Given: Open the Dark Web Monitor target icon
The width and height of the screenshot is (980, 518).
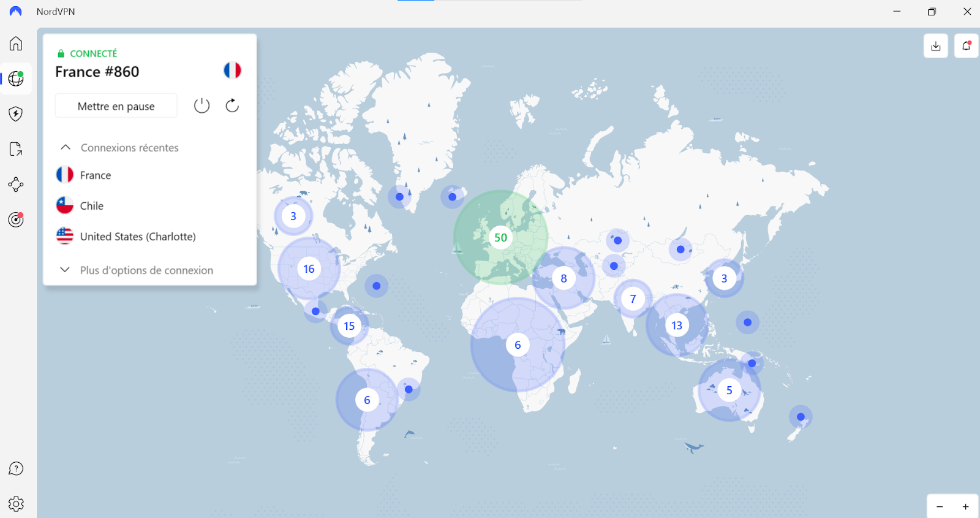Looking at the screenshot, I should pos(16,219).
